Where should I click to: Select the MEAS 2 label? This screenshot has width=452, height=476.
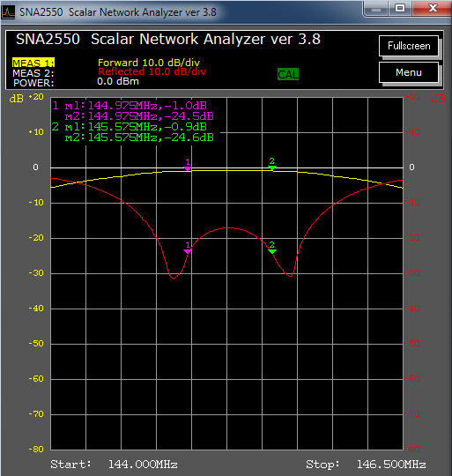[33, 73]
